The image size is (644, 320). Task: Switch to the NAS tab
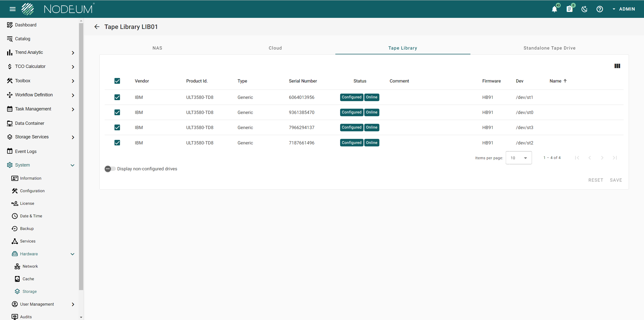pos(157,48)
